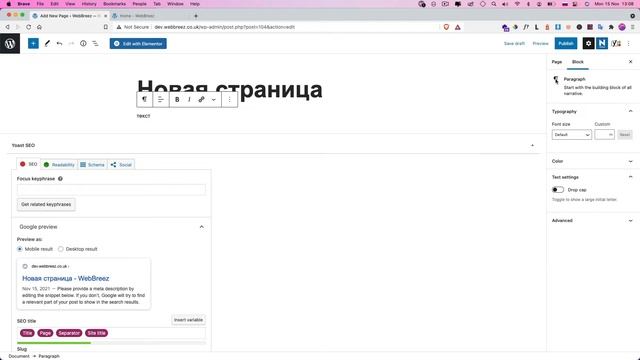Open the browser Extensions puzzle icon
640x360 pixels.
coord(611,27)
